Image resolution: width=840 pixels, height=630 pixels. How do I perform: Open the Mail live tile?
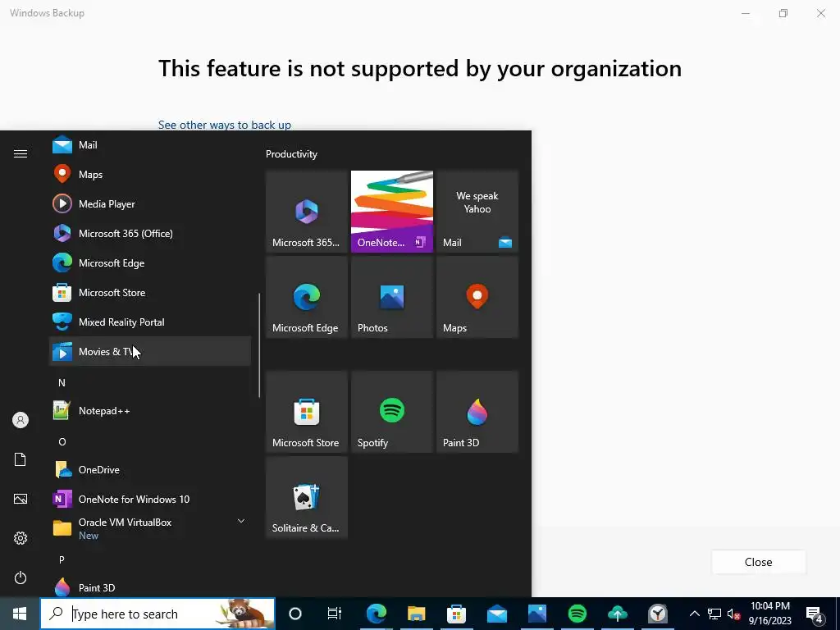[477, 212]
